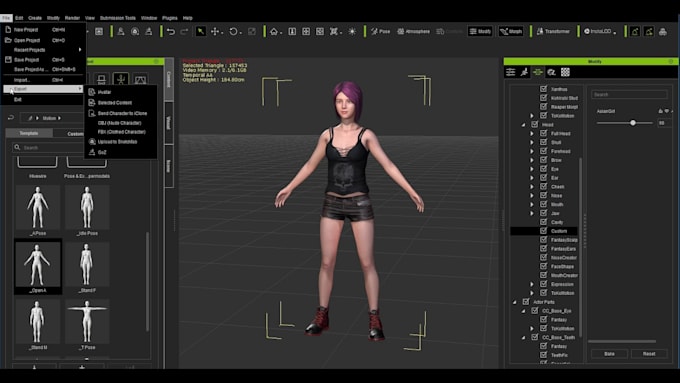The width and height of the screenshot is (680, 383).
Task: Toggle the Actor Parts checkbox
Action: 526,301
